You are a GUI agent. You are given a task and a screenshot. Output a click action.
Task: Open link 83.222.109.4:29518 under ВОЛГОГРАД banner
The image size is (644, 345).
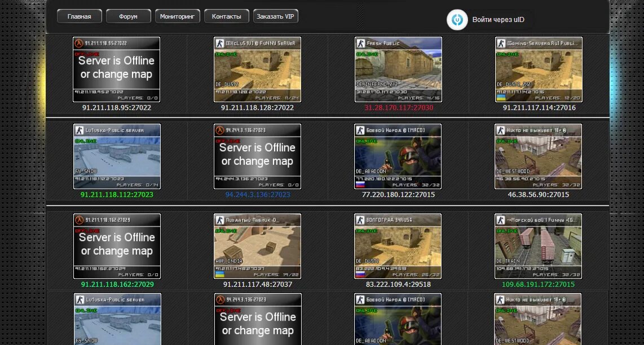click(398, 284)
